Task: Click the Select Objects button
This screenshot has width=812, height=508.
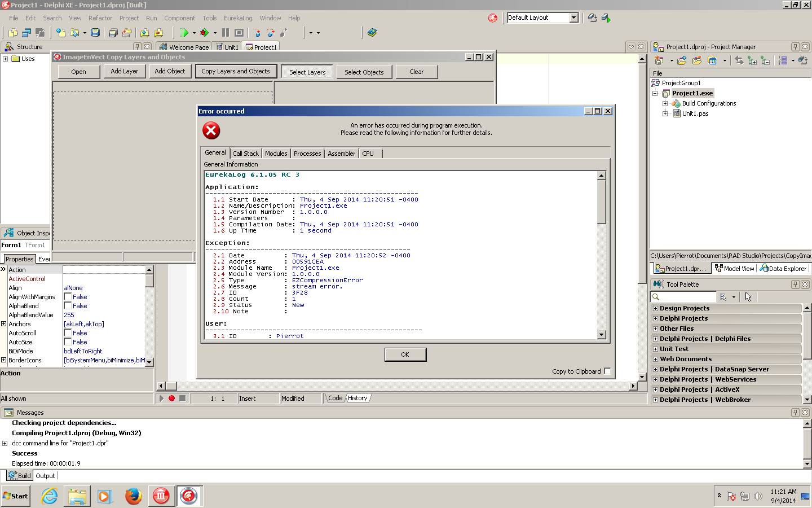Action: coord(364,72)
